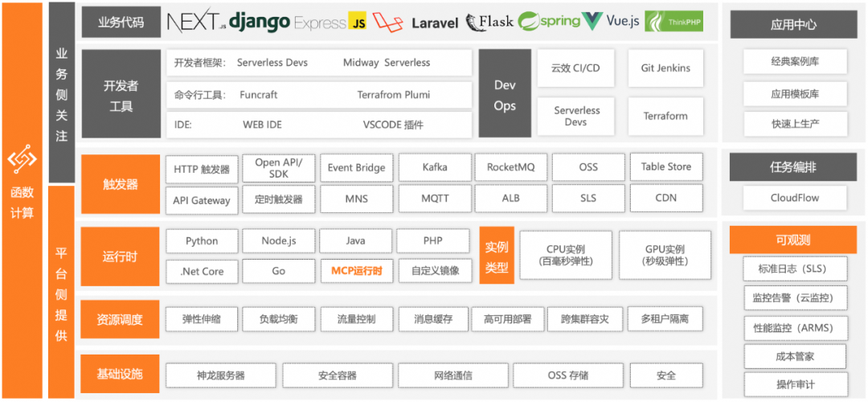Click the 多租户隔离 box
Screen dimensions: 868x402
pos(665,319)
